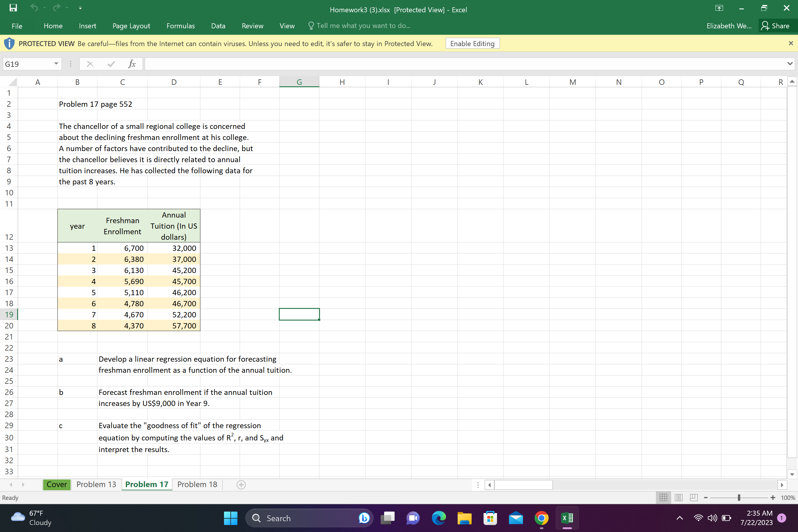Click the Save icon in the toolbar
Image resolution: width=798 pixels, height=532 pixels.
click(13, 9)
